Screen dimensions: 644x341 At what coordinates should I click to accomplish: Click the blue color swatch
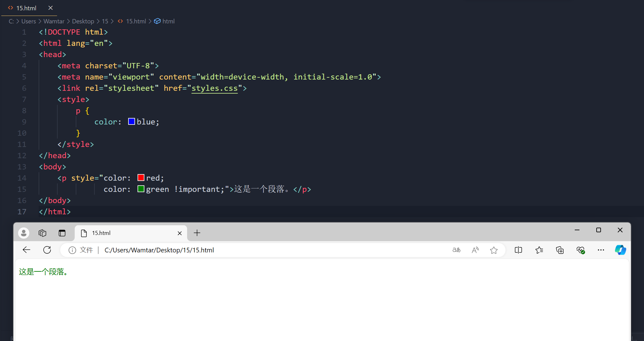[132, 122]
